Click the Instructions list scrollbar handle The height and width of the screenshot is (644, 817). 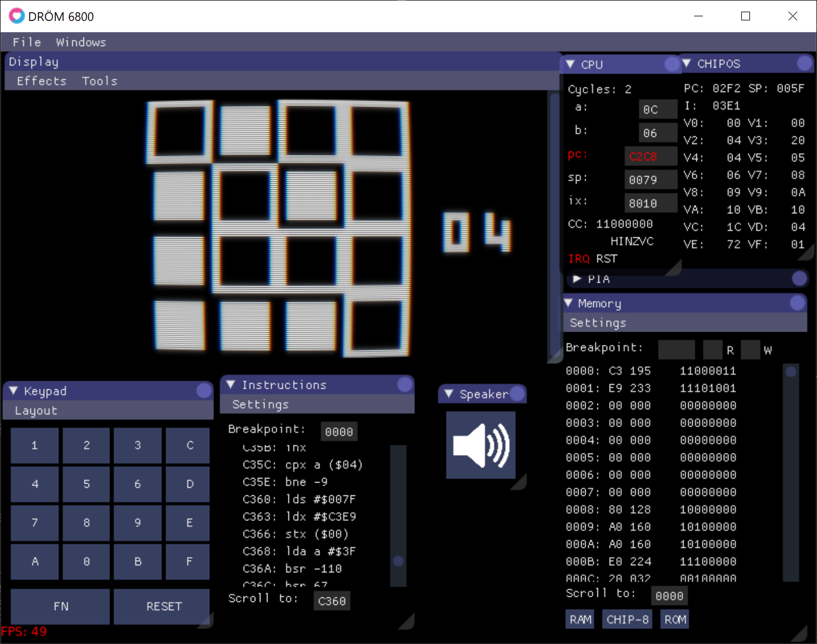[x=399, y=561]
